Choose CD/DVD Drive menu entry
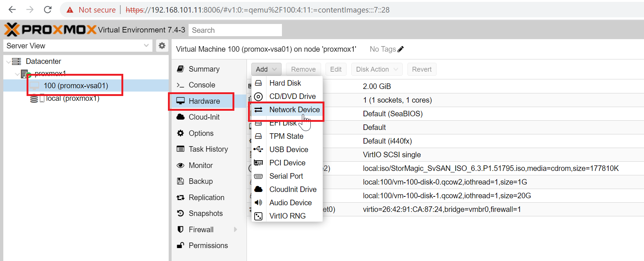Screen dimensions: 644x261 pyautogui.click(x=287, y=96)
